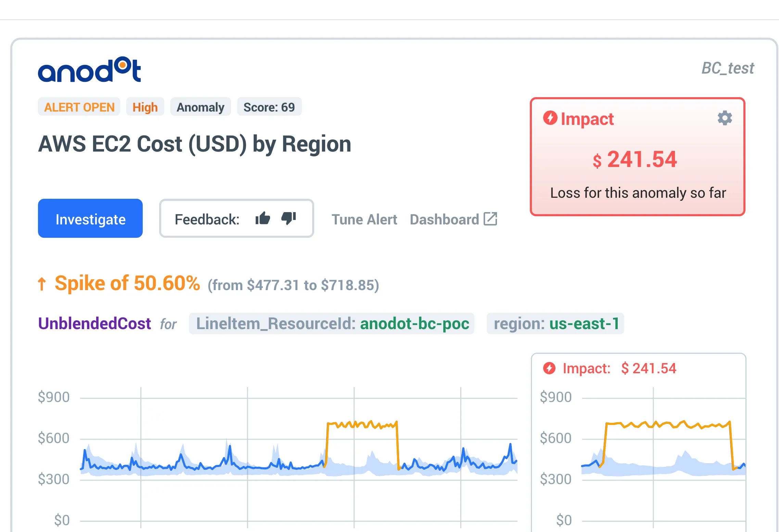Open Impact settings gear icon

[x=725, y=118]
